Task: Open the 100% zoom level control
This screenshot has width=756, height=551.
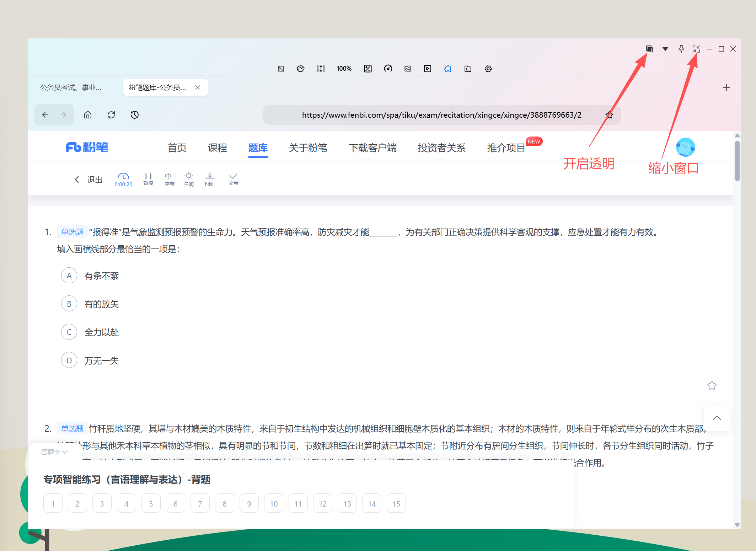Action: 344,69
